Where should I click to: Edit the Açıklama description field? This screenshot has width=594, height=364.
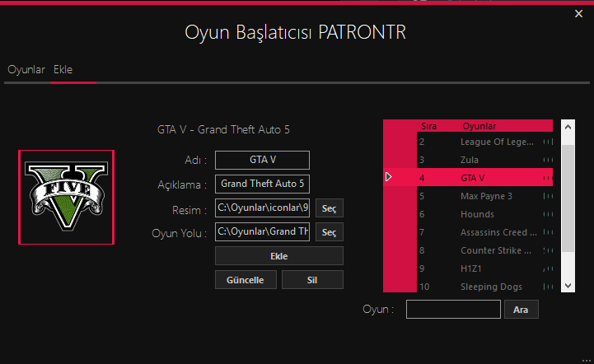pyautogui.click(x=262, y=184)
